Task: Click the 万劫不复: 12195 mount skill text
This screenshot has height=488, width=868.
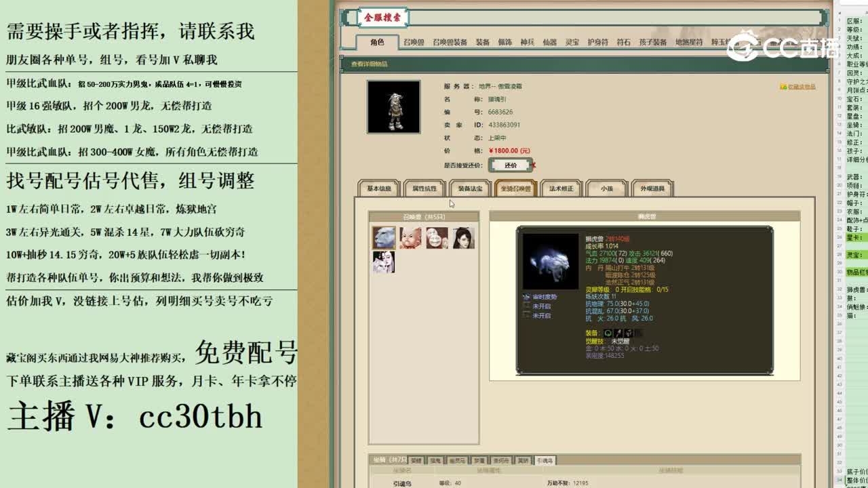Action: click(568, 483)
